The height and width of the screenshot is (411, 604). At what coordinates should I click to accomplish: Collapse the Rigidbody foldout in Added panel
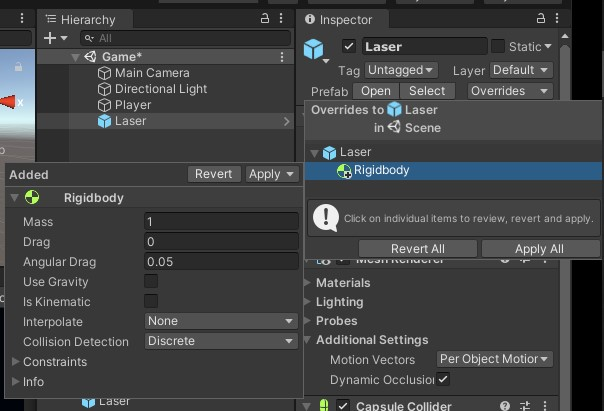pyautogui.click(x=15, y=198)
